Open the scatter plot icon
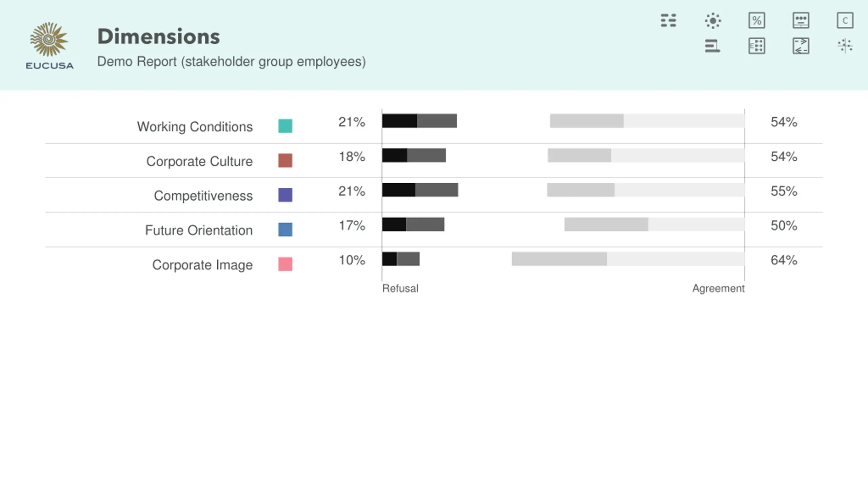 coord(845,46)
